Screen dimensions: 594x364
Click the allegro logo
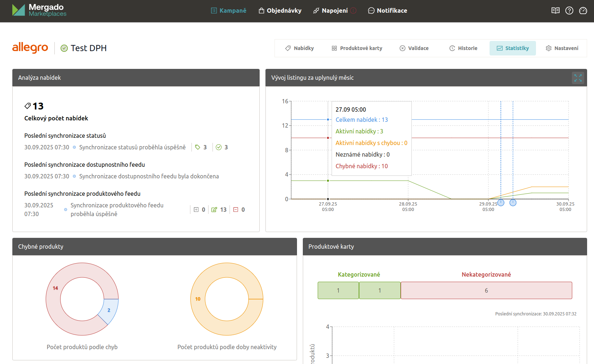(x=30, y=47)
